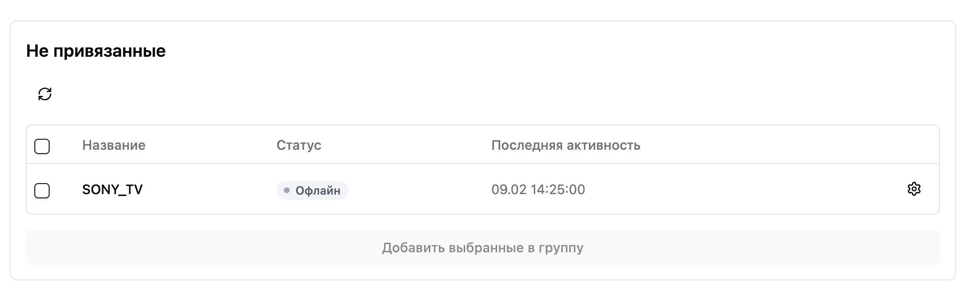Click the SONY_TV device name
The height and width of the screenshot is (289, 980).
point(112,190)
